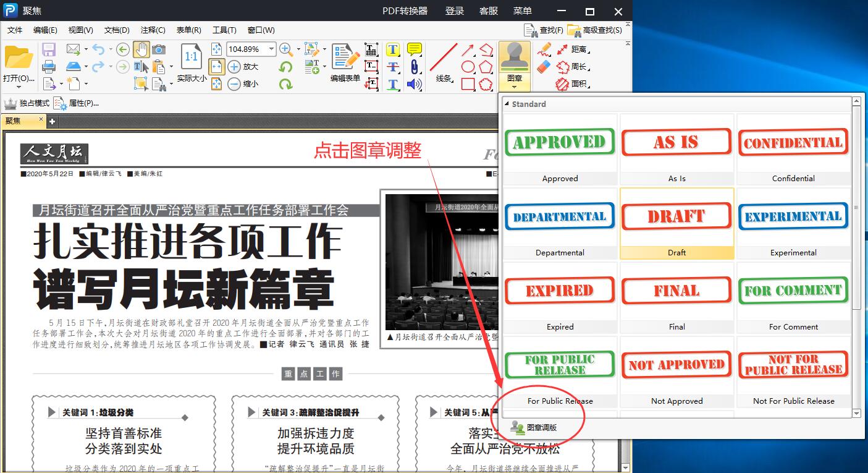Screen dimensions: 868x473
Task: Click the Properties (属性) button
Action: click(75, 103)
